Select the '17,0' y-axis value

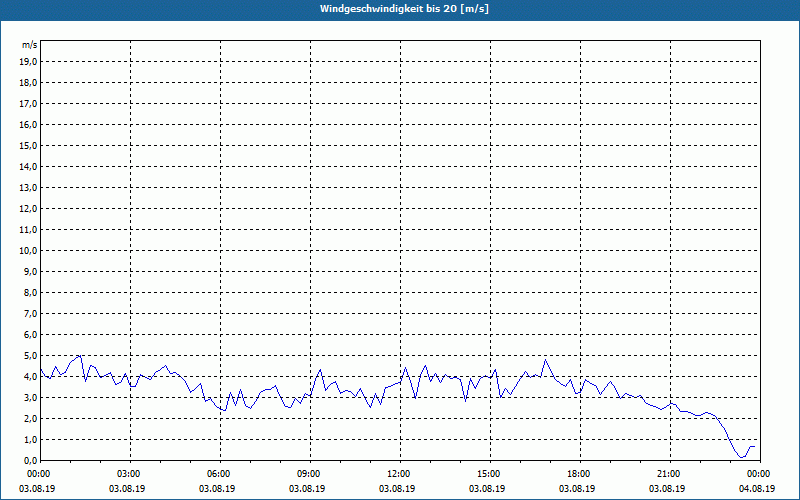click(28, 104)
